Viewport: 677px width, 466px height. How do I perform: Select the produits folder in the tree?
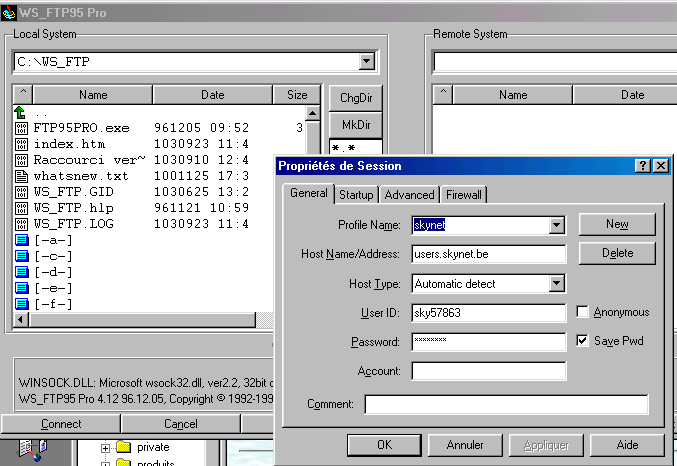pyautogui.click(x=155, y=463)
